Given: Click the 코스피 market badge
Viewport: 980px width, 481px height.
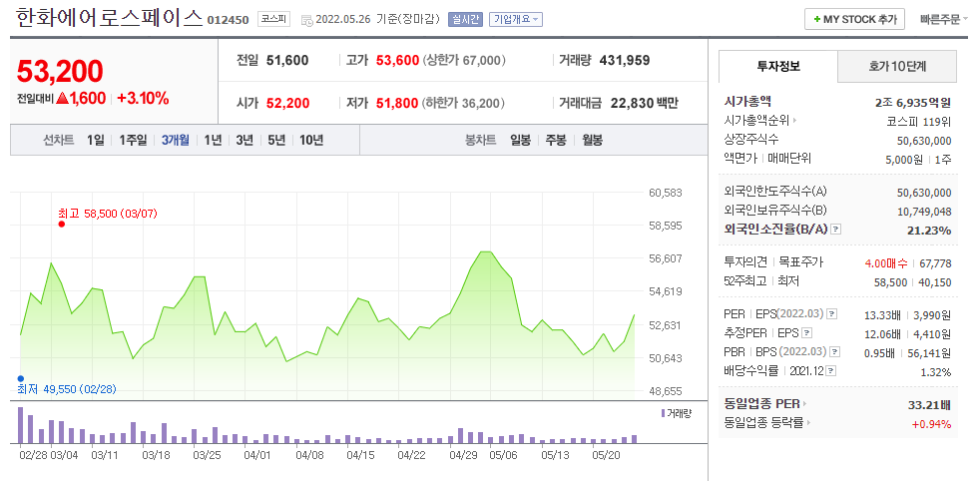Looking at the screenshot, I should 274,19.
